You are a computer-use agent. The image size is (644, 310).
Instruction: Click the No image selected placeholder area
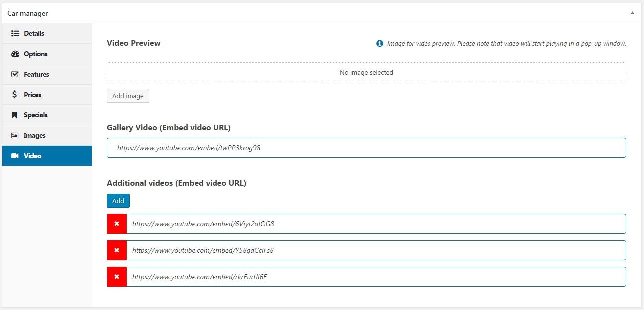[x=366, y=72]
